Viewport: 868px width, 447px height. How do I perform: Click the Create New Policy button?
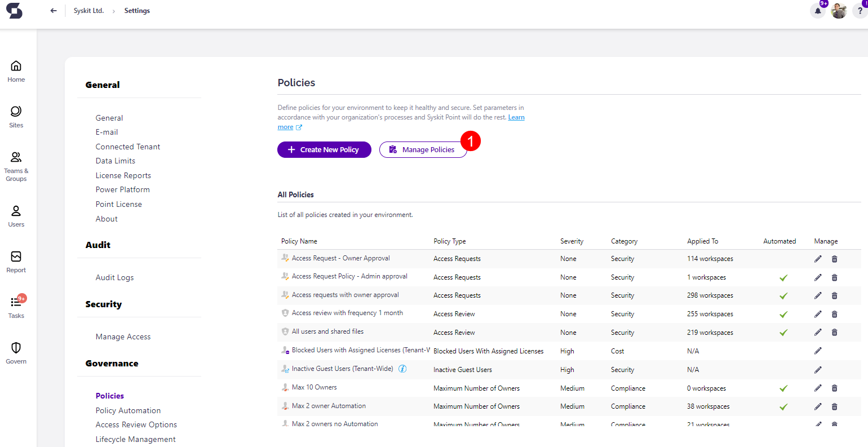click(x=324, y=149)
